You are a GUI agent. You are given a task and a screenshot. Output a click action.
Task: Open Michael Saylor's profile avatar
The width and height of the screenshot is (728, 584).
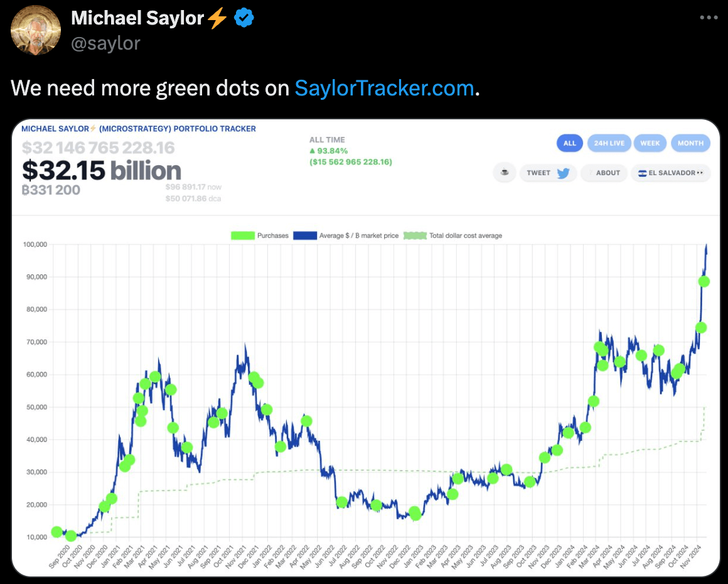(x=36, y=30)
